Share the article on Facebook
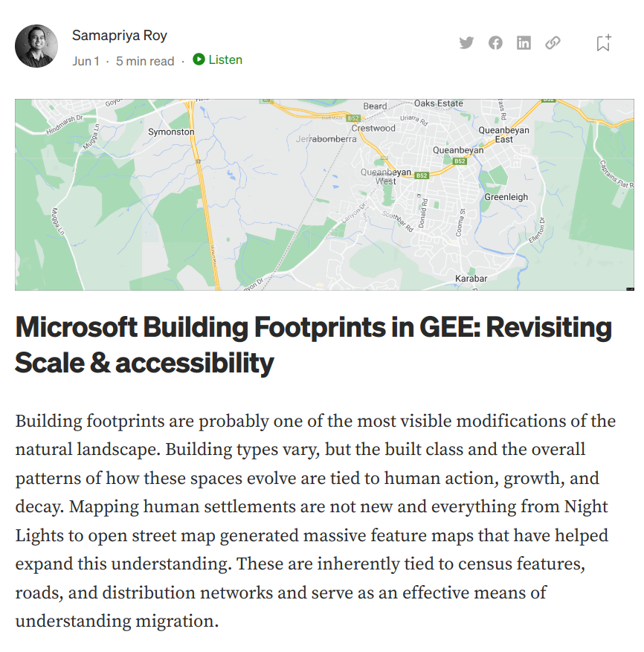Screen dimensions: 644x652 pos(495,43)
